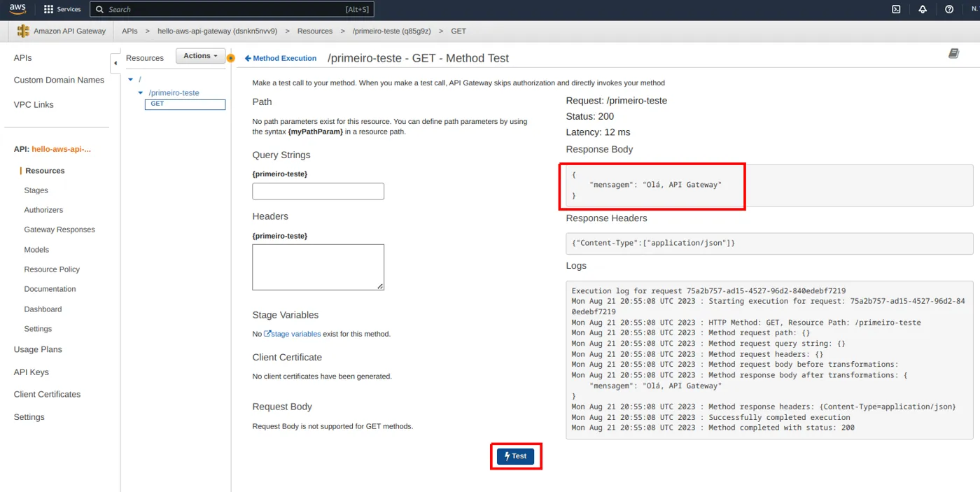Open the notifications bell

923,9
